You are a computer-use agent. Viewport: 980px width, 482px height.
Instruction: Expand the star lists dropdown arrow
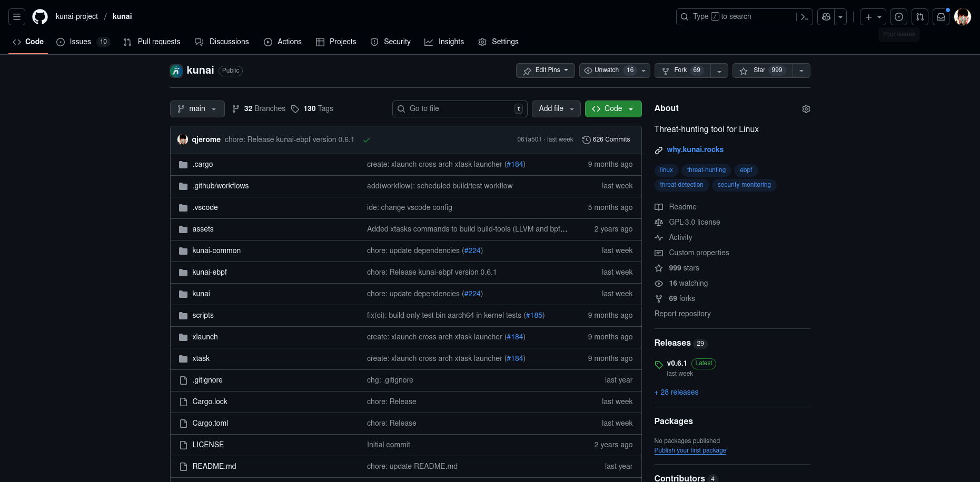(x=801, y=71)
